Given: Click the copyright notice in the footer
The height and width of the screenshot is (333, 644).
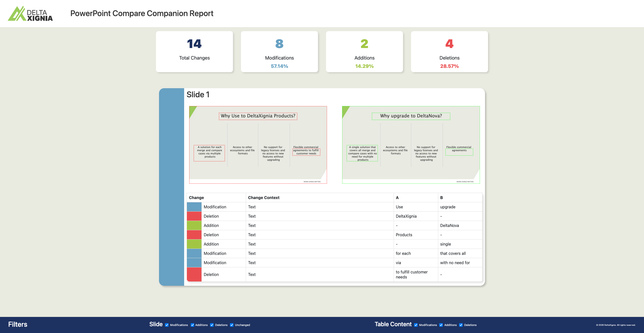Looking at the screenshot, I should [x=616, y=325].
